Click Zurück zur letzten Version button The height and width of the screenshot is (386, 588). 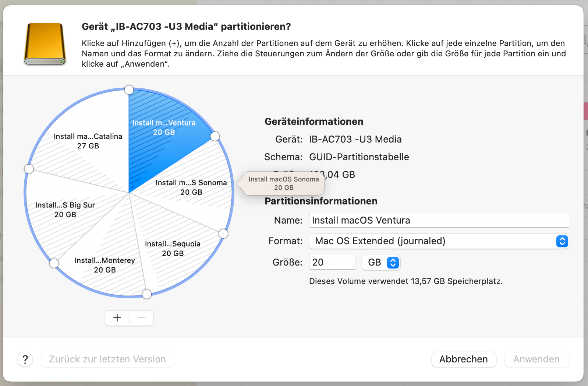(107, 359)
